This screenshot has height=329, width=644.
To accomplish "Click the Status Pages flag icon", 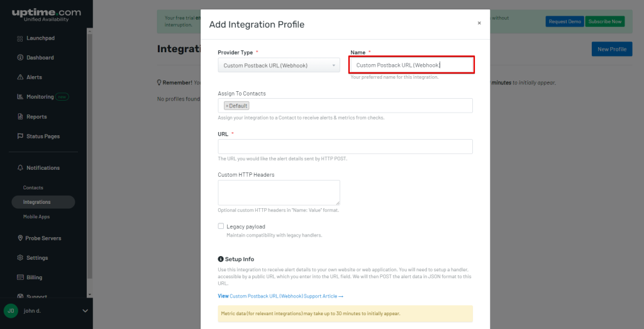I will 21,137.
